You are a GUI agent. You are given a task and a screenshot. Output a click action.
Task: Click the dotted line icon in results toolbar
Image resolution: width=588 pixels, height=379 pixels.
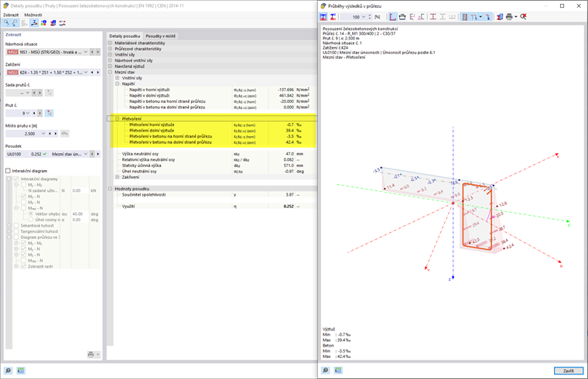(x=453, y=16)
